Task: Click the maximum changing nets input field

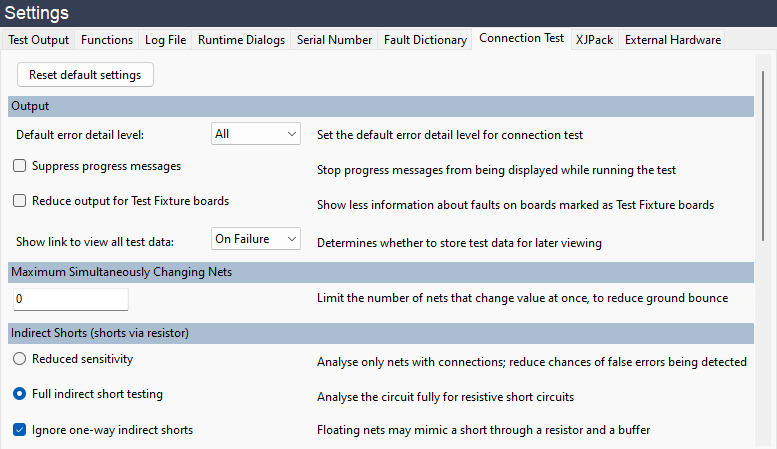Action: coord(71,299)
